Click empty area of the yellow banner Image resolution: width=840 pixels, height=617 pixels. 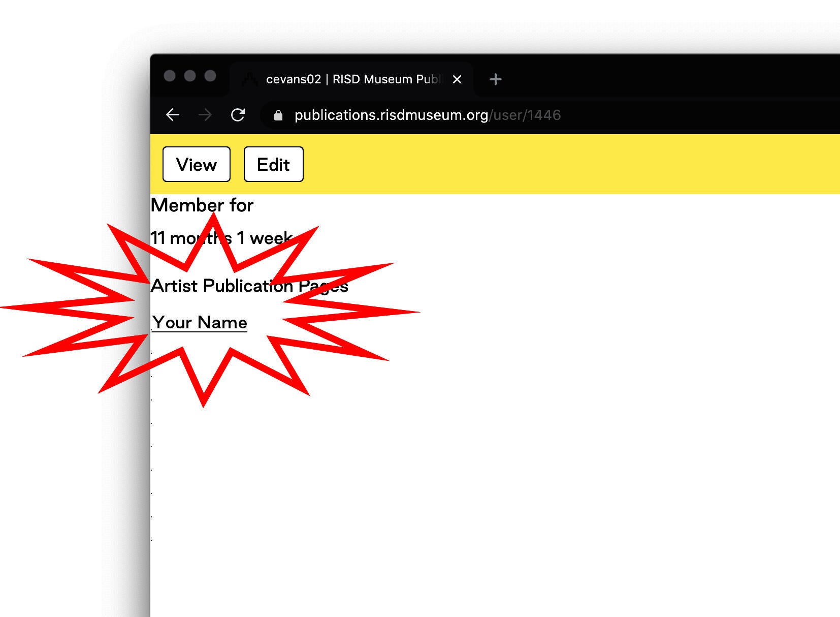coord(559,164)
